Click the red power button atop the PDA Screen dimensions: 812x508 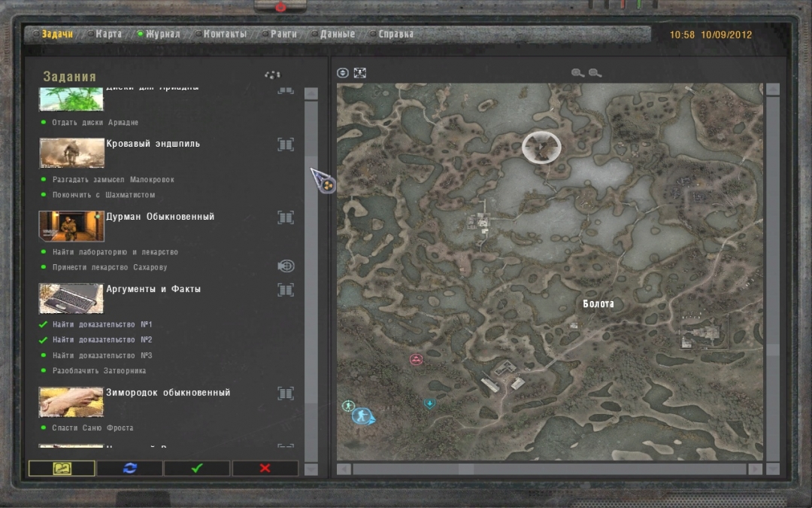click(x=280, y=7)
